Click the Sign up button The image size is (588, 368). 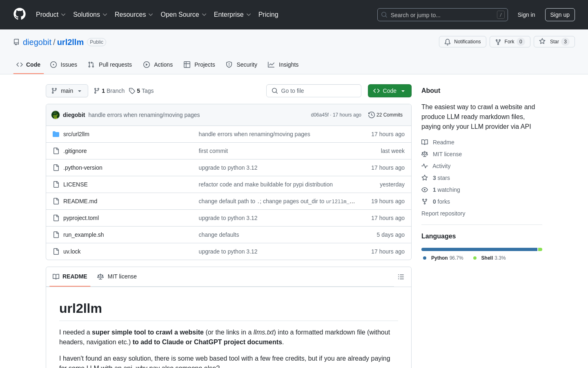tap(560, 15)
